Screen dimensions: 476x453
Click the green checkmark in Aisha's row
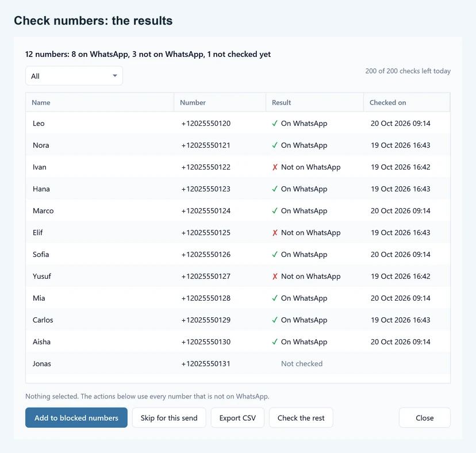pyautogui.click(x=275, y=342)
